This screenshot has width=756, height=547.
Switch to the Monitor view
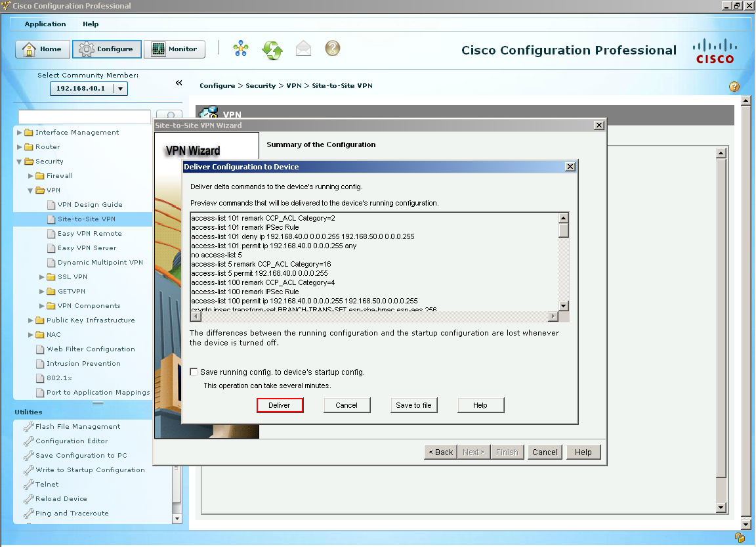175,49
